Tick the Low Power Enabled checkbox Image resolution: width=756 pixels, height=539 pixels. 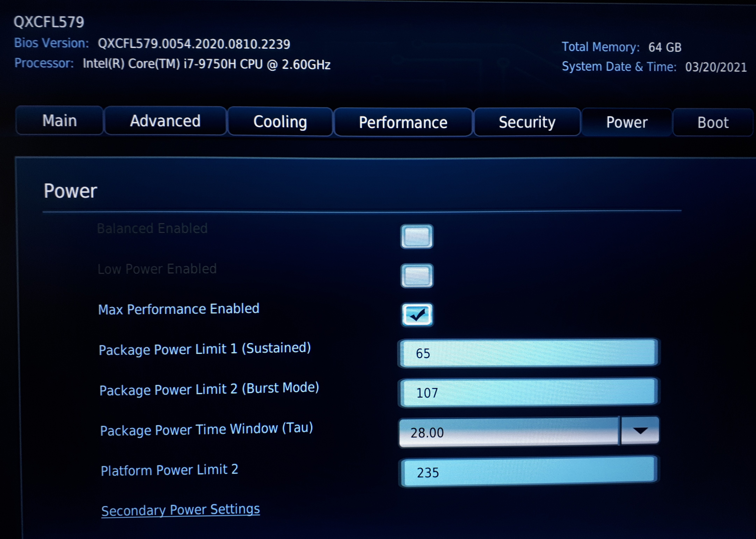click(417, 276)
